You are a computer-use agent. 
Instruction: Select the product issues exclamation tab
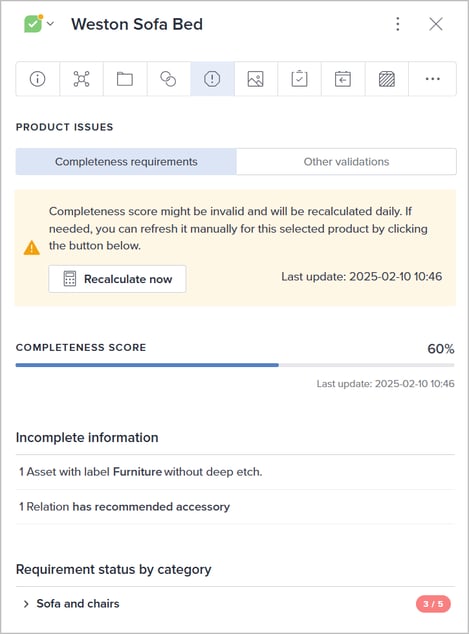coord(212,79)
